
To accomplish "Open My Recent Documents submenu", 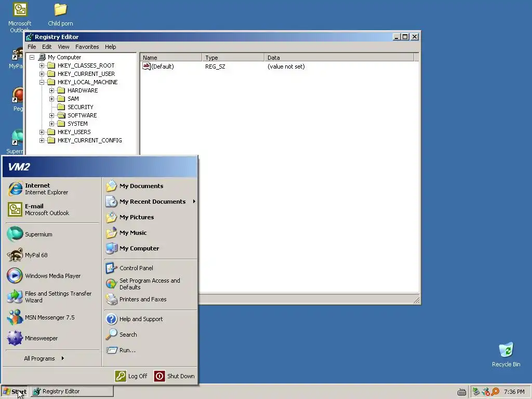I will pos(150,202).
